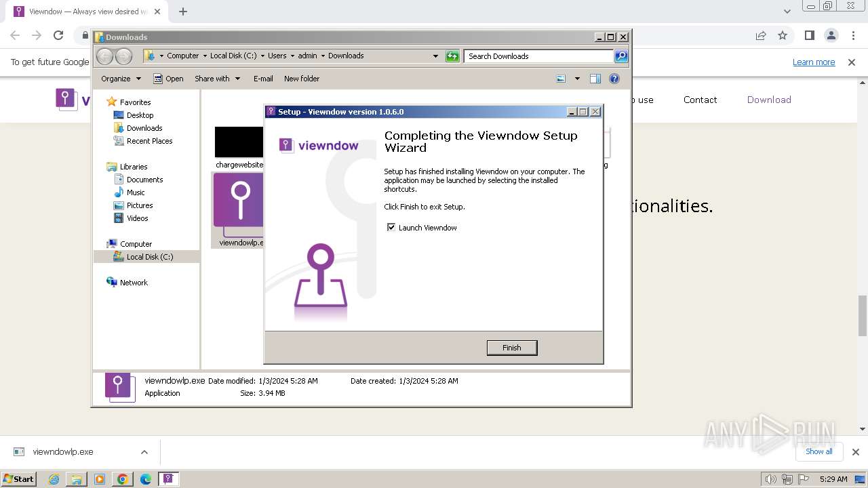Select Downloads in Favorites list
Image resolution: width=868 pixels, height=488 pixels.
pos(144,128)
